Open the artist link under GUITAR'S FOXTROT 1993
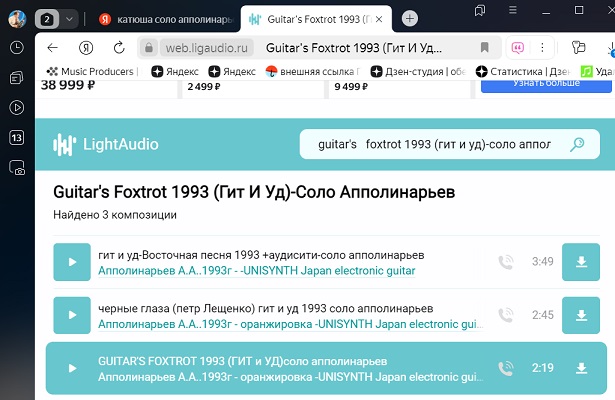The height and width of the screenshot is (400, 615). coord(291,377)
